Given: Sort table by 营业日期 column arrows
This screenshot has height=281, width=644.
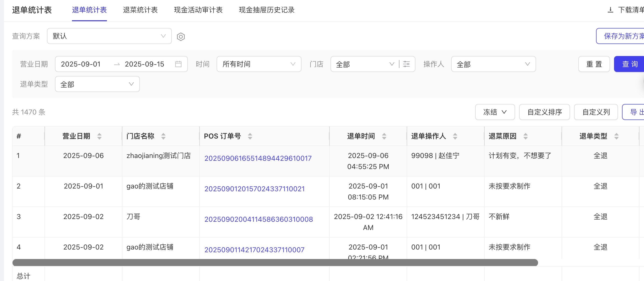Looking at the screenshot, I should click(99, 136).
